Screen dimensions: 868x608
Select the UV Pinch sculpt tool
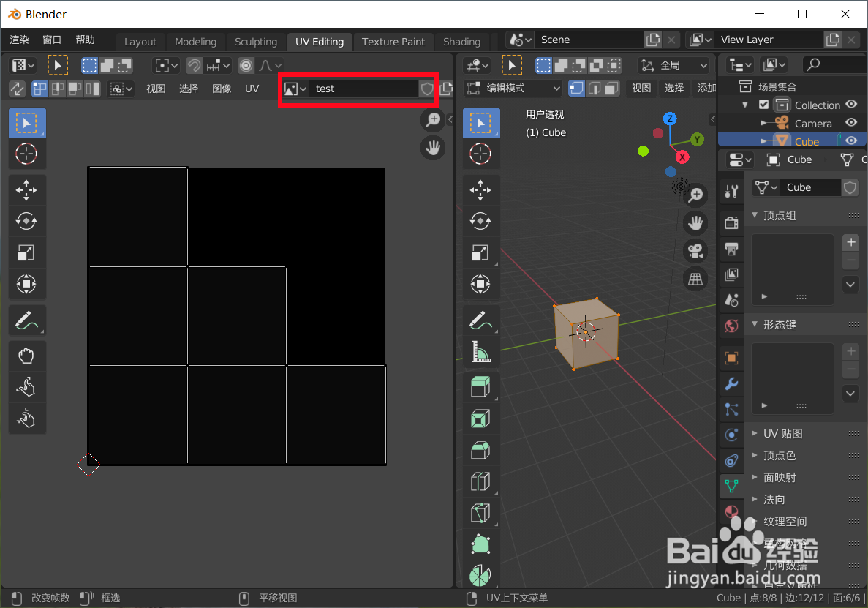26,419
